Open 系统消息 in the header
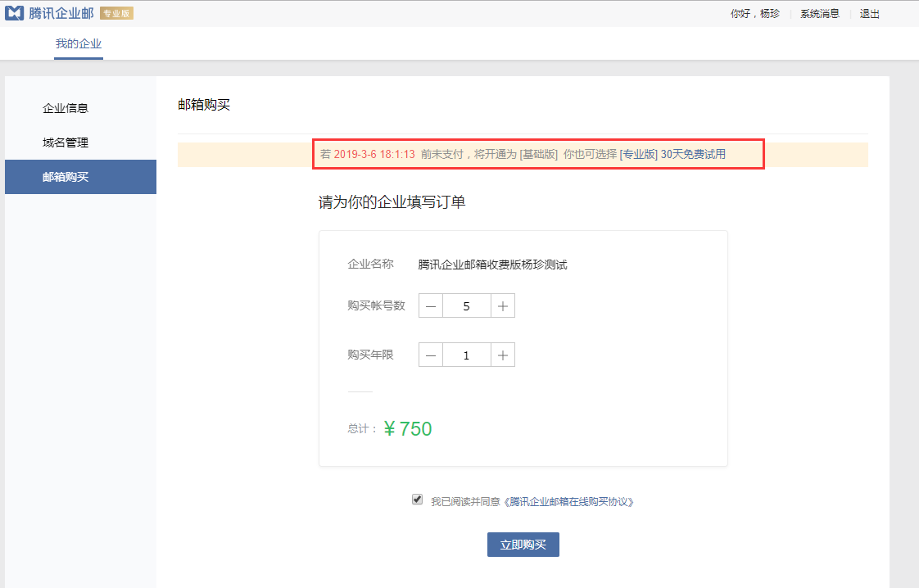919x588 pixels. click(x=820, y=13)
